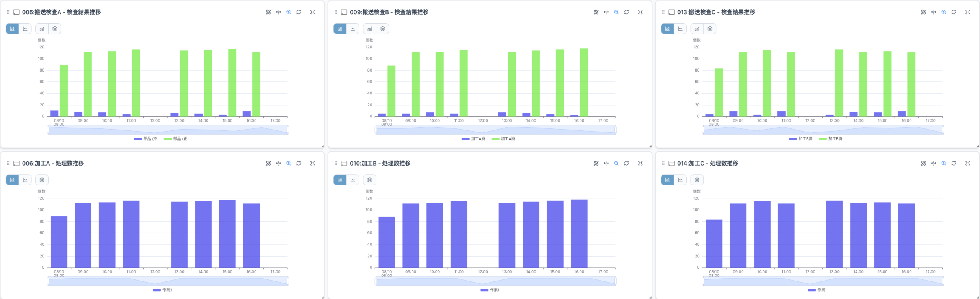Open the edit tools icon on panel 013:搬送検査C
The width and height of the screenshot is (980, 299).
click(x=924, y=12)
